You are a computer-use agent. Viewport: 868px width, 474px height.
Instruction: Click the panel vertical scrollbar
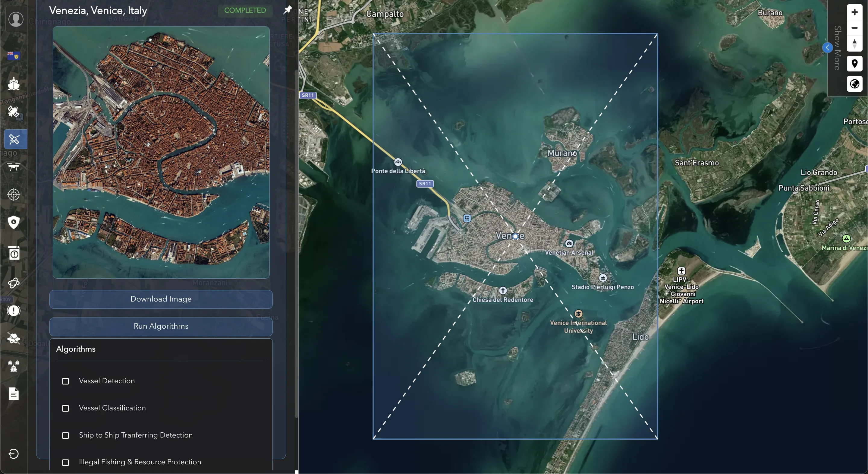297,243
